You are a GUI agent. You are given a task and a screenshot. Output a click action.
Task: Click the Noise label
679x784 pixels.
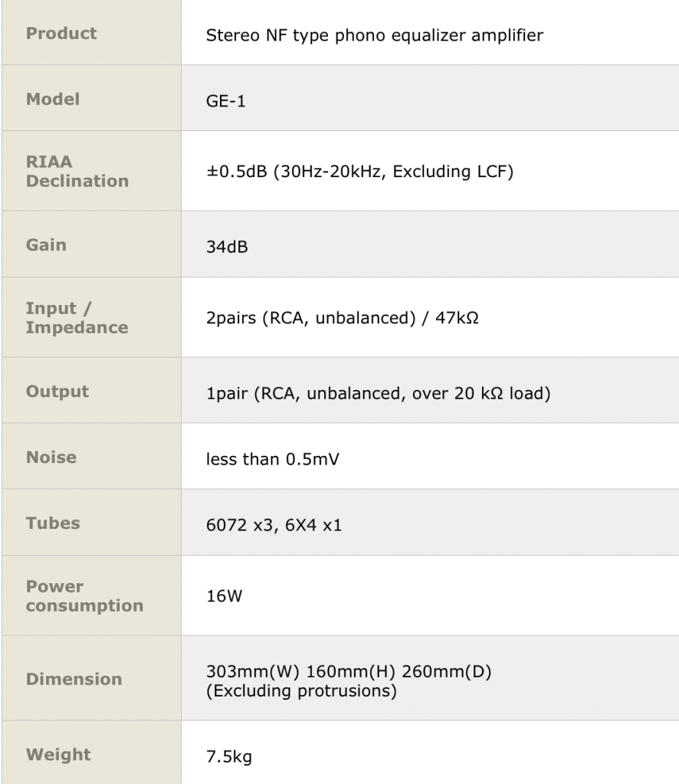click(x=51, y=457)
